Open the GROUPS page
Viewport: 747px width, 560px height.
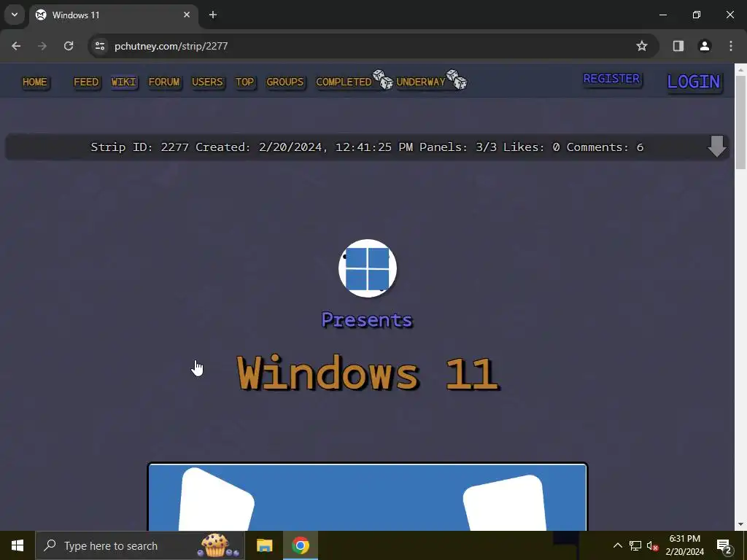285,82
